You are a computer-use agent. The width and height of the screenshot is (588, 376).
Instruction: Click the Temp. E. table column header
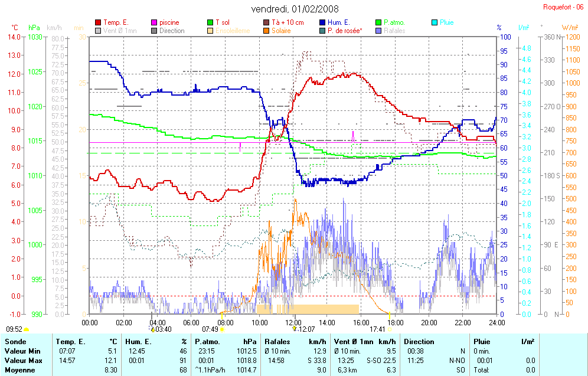pos(70,342)
